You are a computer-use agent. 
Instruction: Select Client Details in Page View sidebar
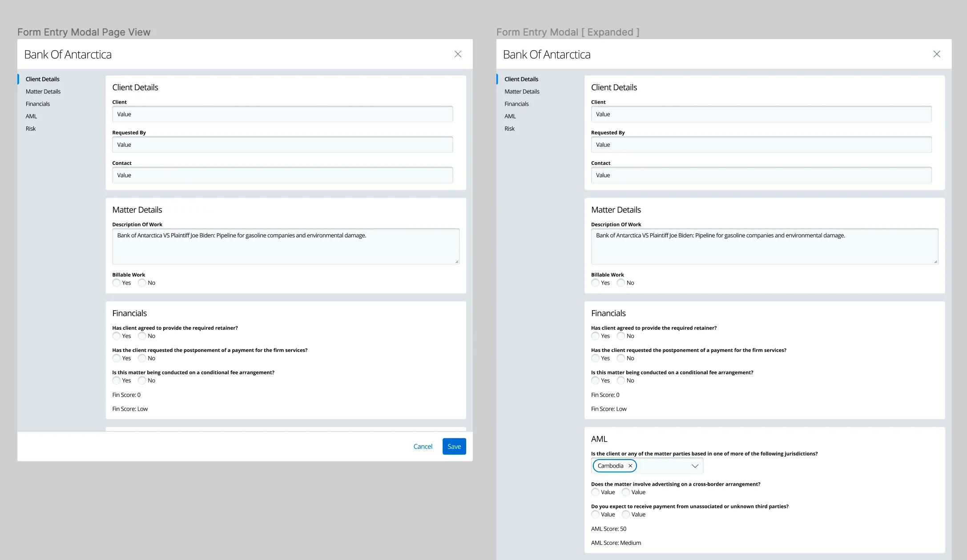coord(43,79)
